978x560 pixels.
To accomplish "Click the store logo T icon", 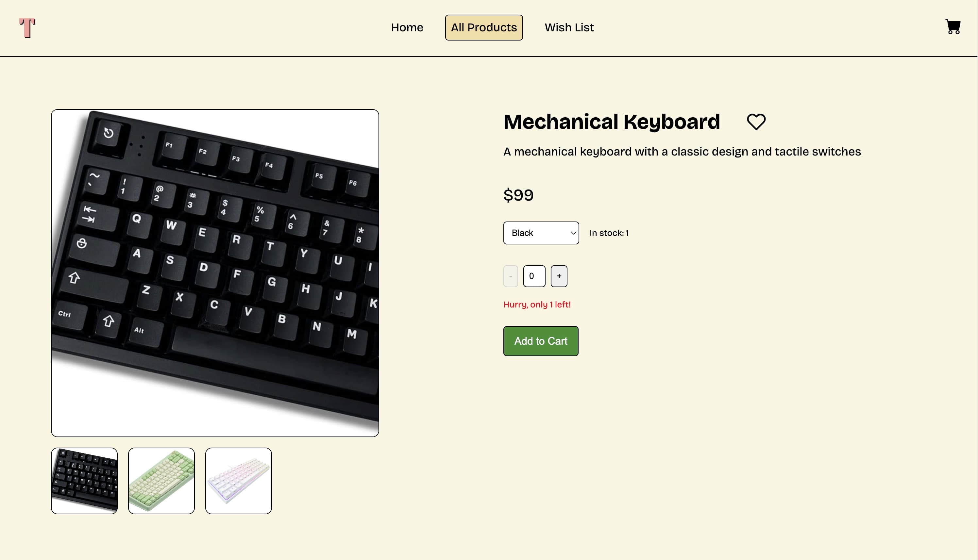I will click(27, 27).
